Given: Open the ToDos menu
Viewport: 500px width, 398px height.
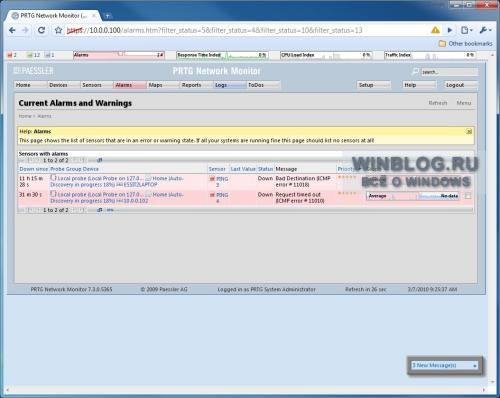Looking at the screenshot, I should [263, 85].
